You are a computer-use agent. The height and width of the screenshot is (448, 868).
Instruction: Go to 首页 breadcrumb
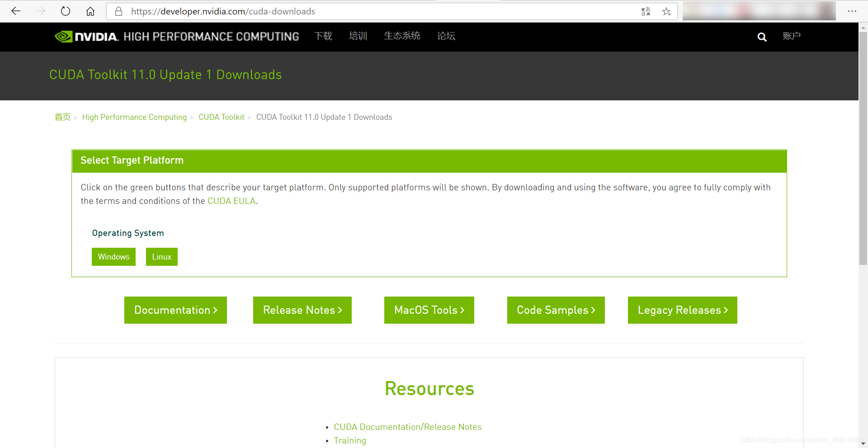[62, 117]
